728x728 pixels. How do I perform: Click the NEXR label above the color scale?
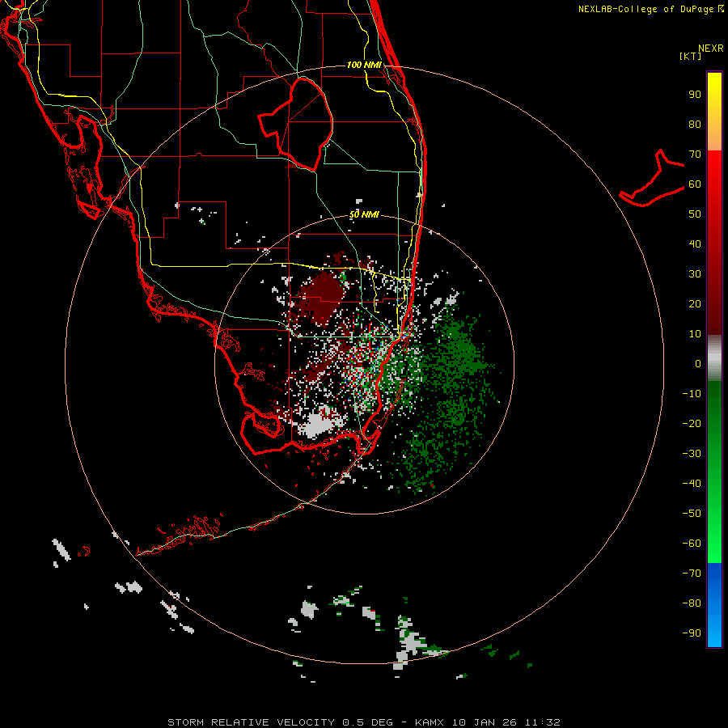point(710,49)
